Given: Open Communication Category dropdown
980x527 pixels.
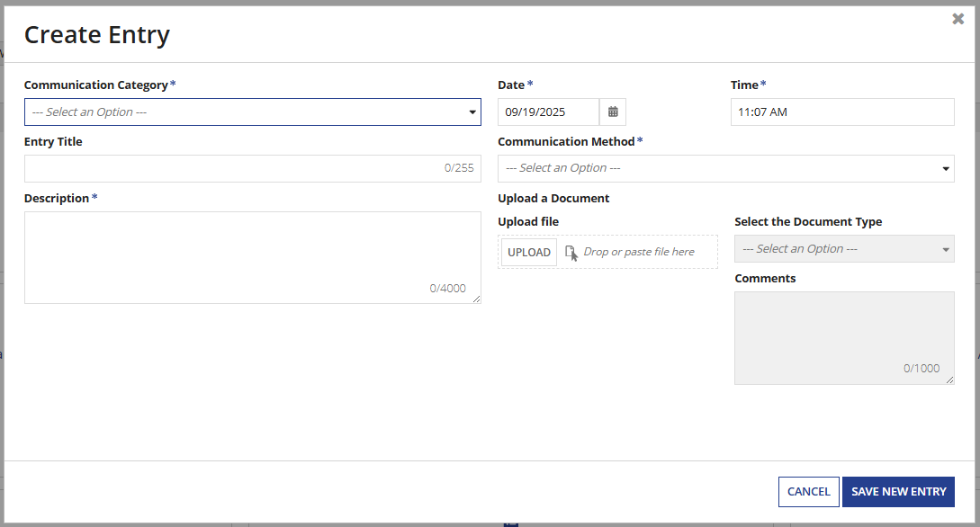Looking at the screenshot, I should [253, 112].
